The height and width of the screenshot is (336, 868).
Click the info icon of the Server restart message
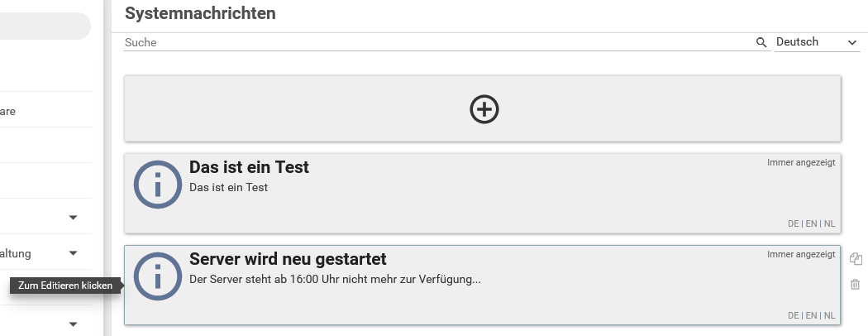(157, 276)
